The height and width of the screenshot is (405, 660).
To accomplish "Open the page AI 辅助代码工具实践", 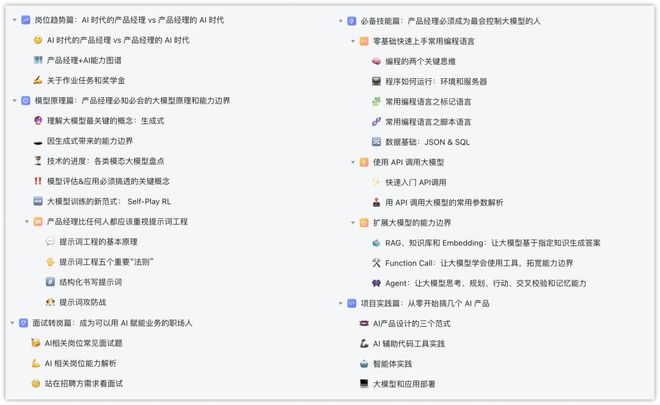I will (x=409, y=344).
